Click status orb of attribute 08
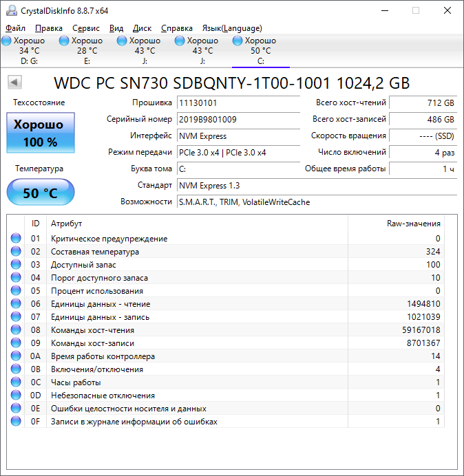The height and width of the screenshot is (476, 464). [x=16, y=329]
